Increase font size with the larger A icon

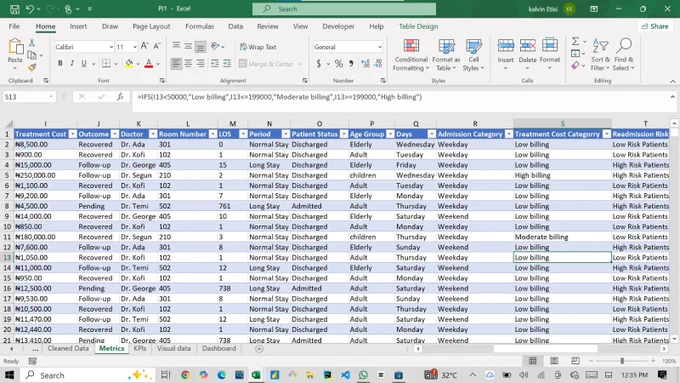(x=145, y=46)
